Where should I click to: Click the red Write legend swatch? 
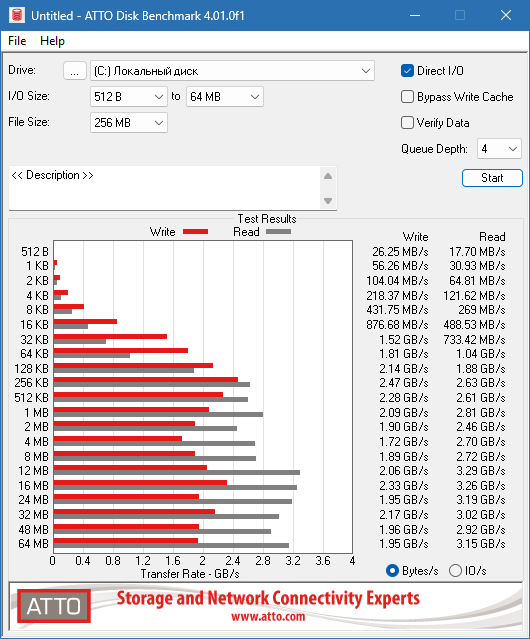tap(196, 232)
